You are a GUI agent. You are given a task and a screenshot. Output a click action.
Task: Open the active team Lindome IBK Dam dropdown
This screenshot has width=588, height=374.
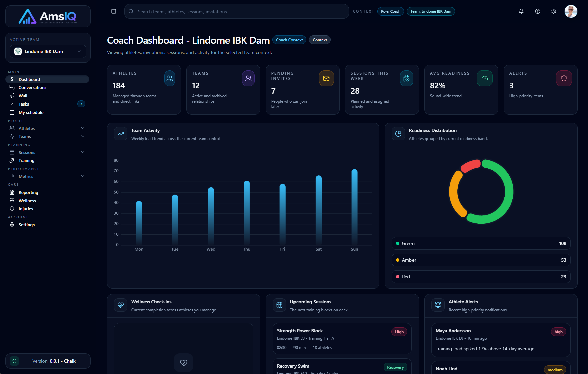(48, 51)
